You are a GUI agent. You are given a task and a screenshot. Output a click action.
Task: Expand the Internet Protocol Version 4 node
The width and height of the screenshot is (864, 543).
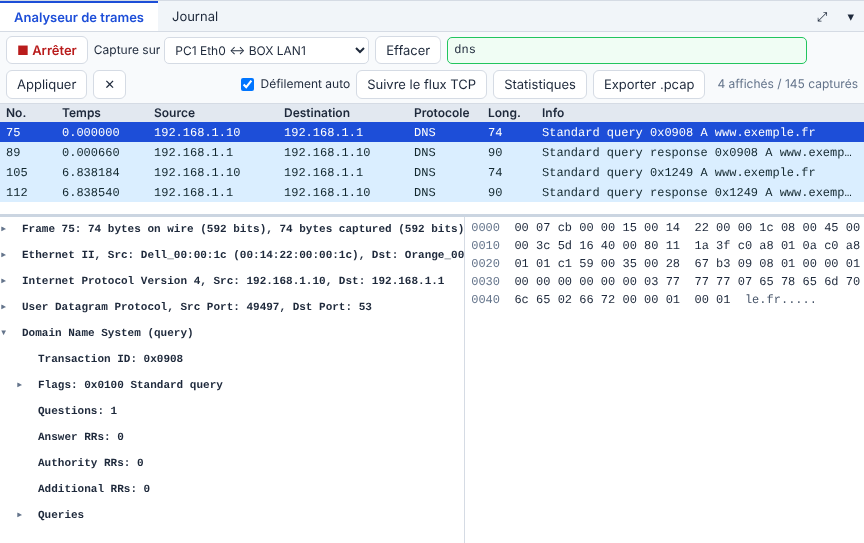(4, 281)
